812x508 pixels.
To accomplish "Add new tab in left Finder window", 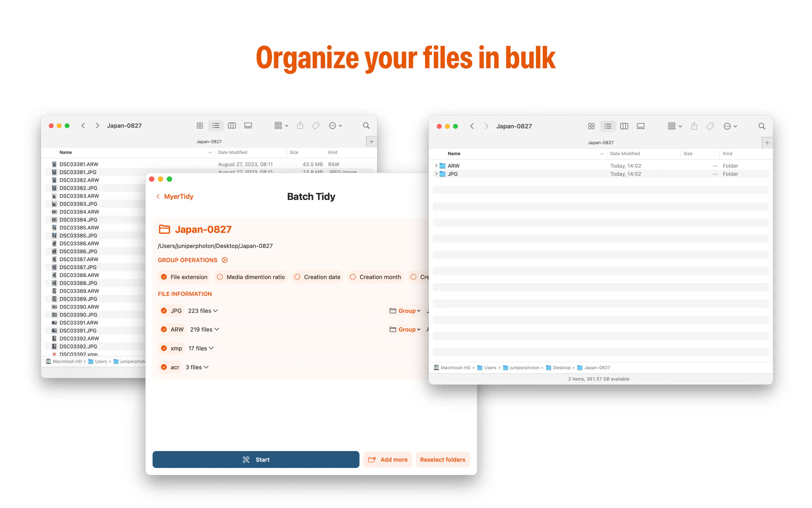I will pos(371,142).
